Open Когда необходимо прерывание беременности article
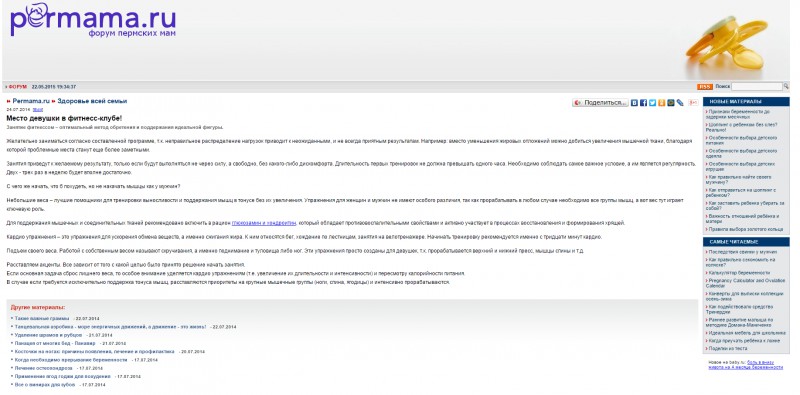Image resolution: width=800 pixels, height=395 pixels. [71, 360]
